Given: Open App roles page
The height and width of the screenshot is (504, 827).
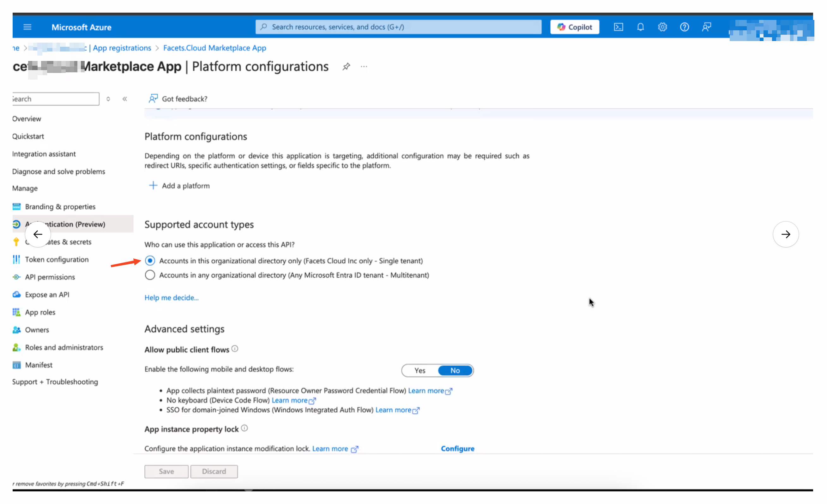Looking at the screenshot, I should click(x=40, y=312).
